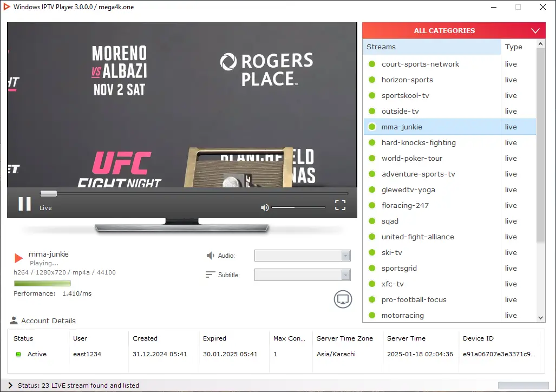Click the username east1234 cell
The width and height of the screenshot is (556, 392).
tap(87, 354)
